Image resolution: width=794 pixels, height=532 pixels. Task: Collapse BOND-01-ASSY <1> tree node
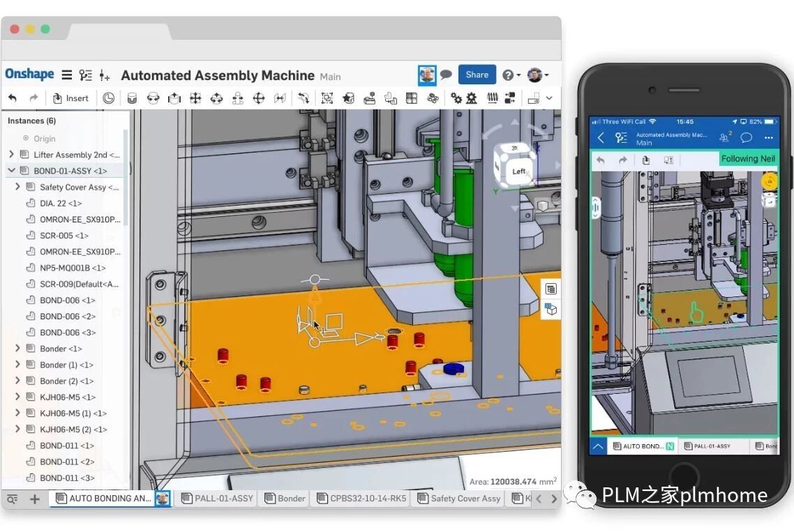pyautogui.click(x=11, y=170)
